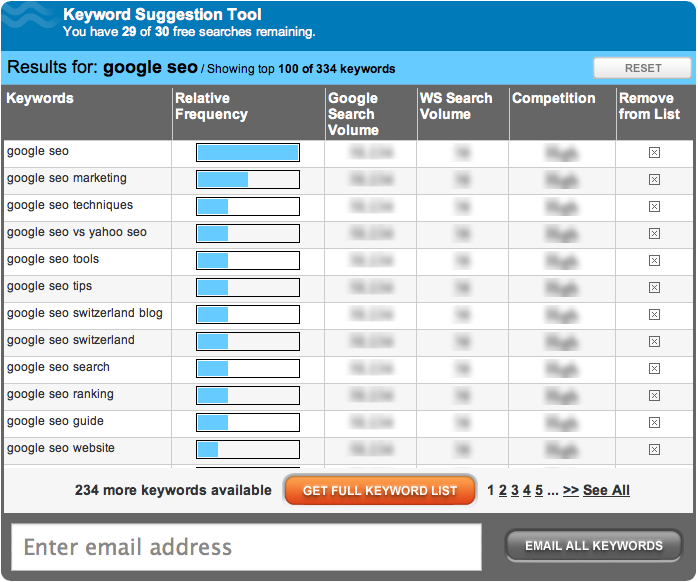
Task: Select the 'google seo guide' keyword text
Action: (55, 421)
